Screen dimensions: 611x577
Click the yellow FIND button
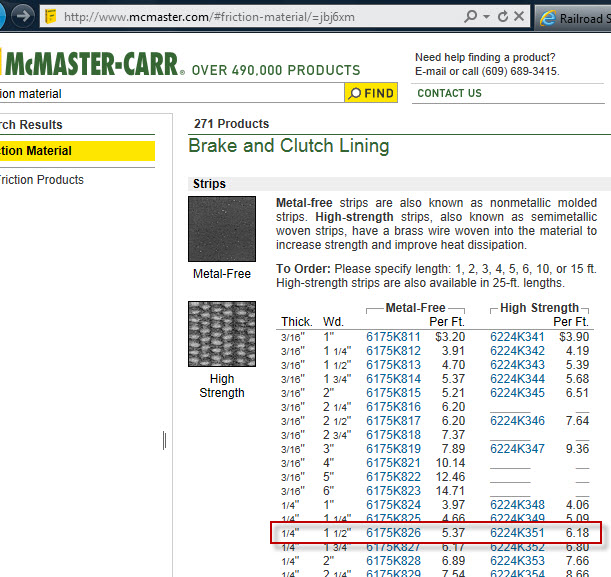[x=371, y=93]
